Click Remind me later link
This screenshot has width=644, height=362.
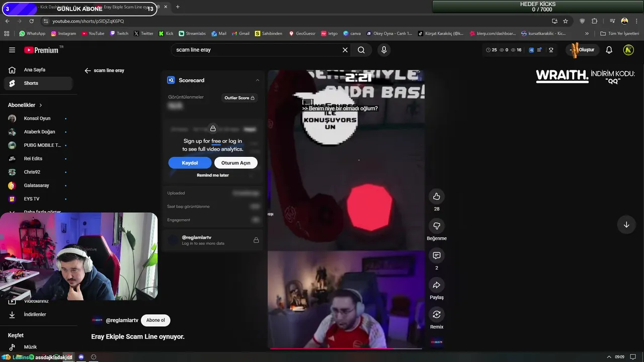[x=213, y=175]
